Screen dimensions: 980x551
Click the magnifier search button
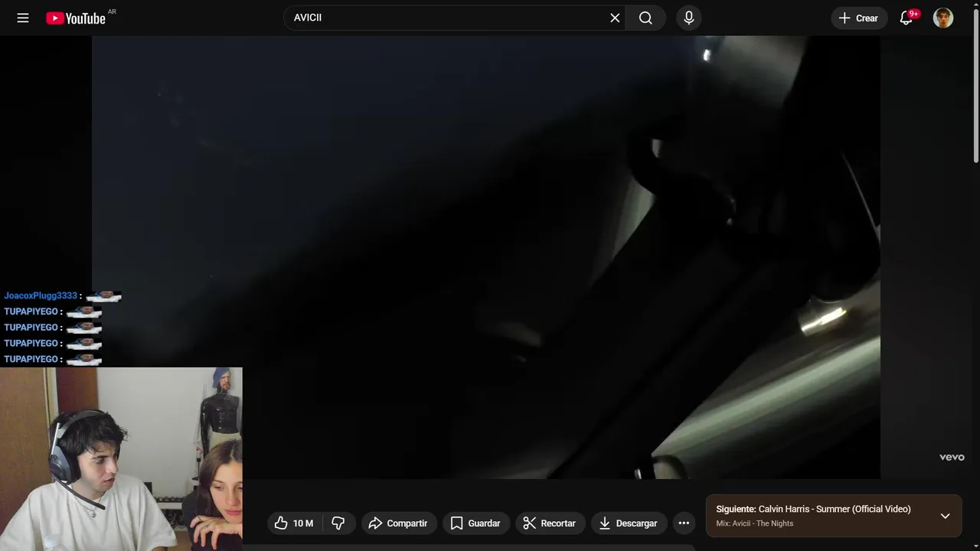coord(645,18)
